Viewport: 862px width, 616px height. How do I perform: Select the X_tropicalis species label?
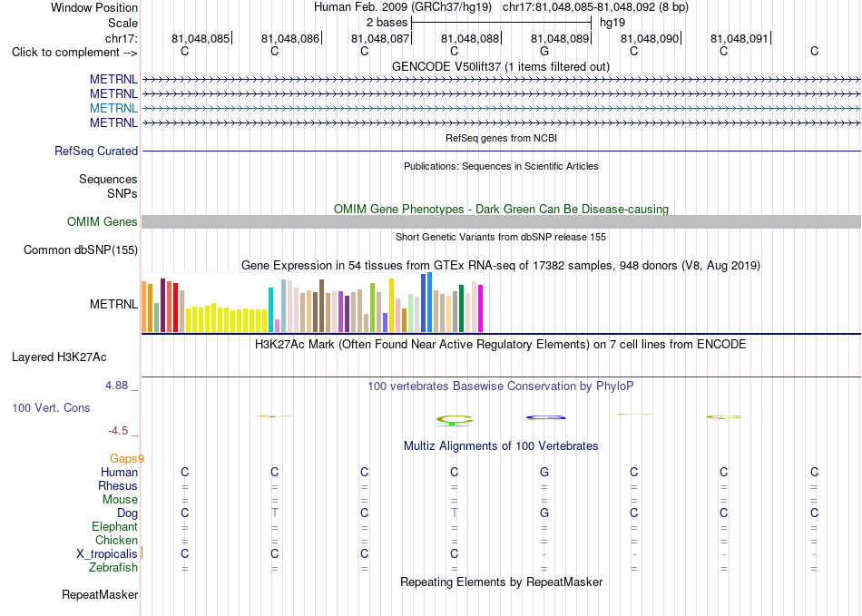pyautogui.click(x=107, y=554)
